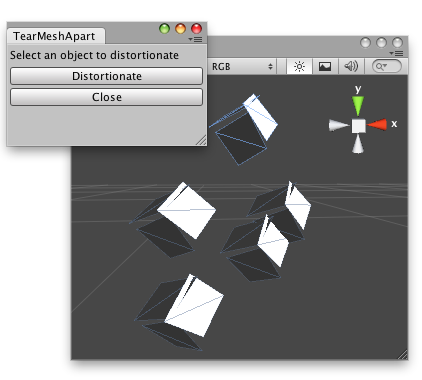Screen dimensions: 422x380
Task: Open scene view panel options menu
Action: [x=396, y=53]
